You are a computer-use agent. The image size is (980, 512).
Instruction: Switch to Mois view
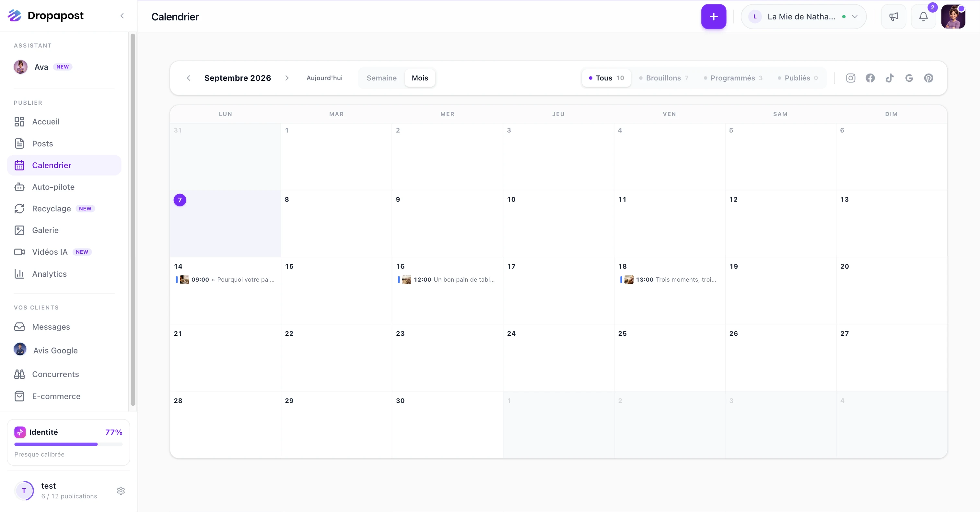pyautogui.click(x=420, y=78)
